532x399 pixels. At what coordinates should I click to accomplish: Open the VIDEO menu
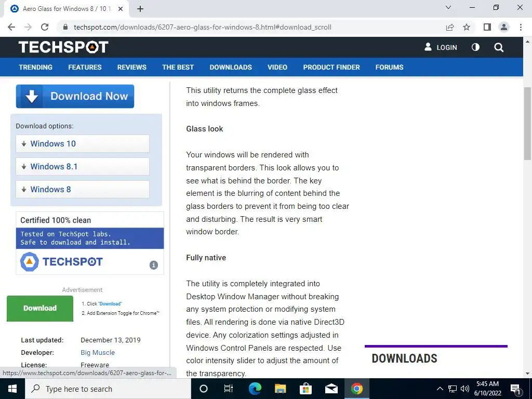[x=277, y=67]
